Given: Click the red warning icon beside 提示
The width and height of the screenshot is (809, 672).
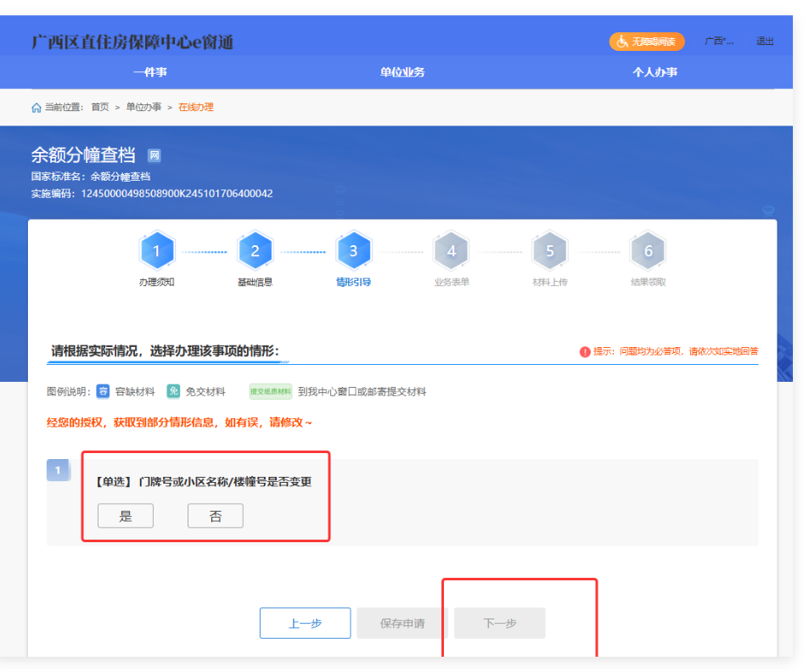Looking at the screenshot, I should coord(584,352).
